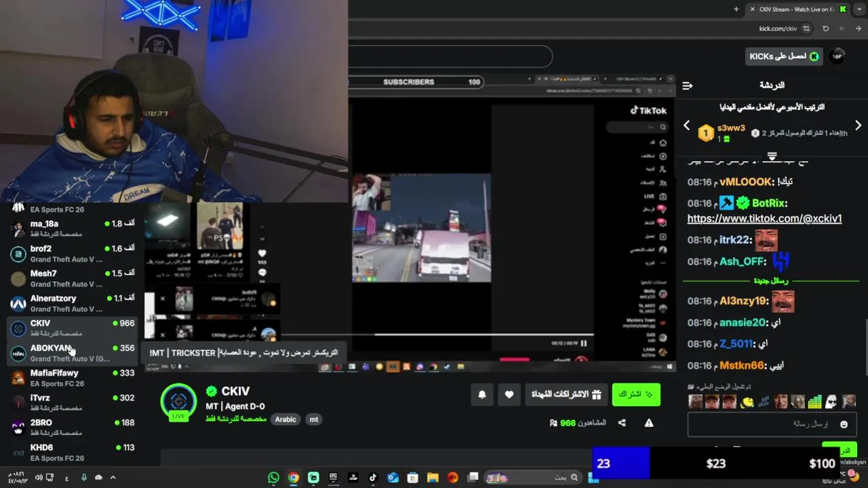
Task: Open iTvrz channel in sidebar
Action: (73, 403)
